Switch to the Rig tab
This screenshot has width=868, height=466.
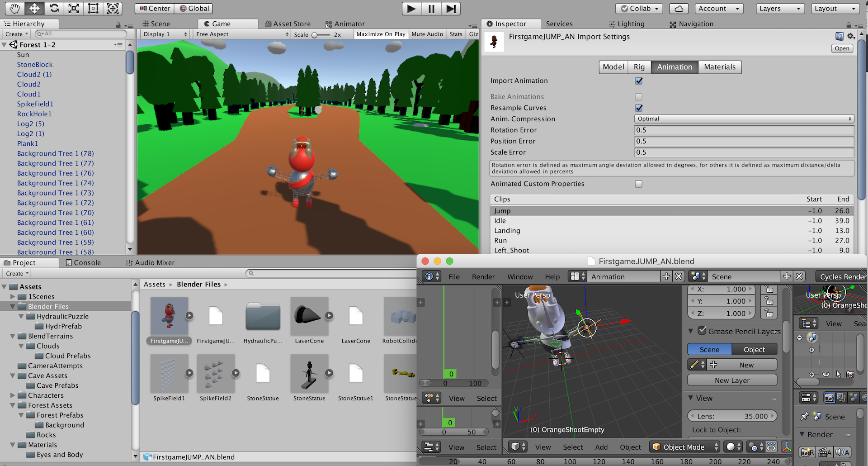639,67
